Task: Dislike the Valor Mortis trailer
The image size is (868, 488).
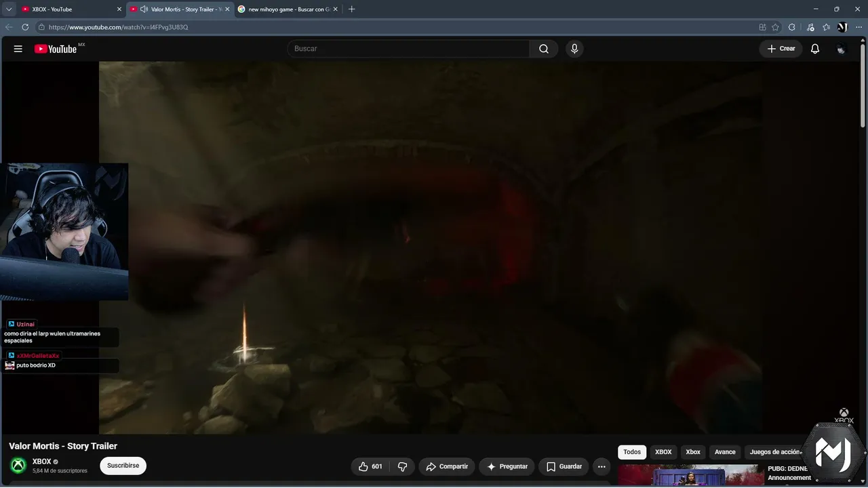Action: click(402, 466)
